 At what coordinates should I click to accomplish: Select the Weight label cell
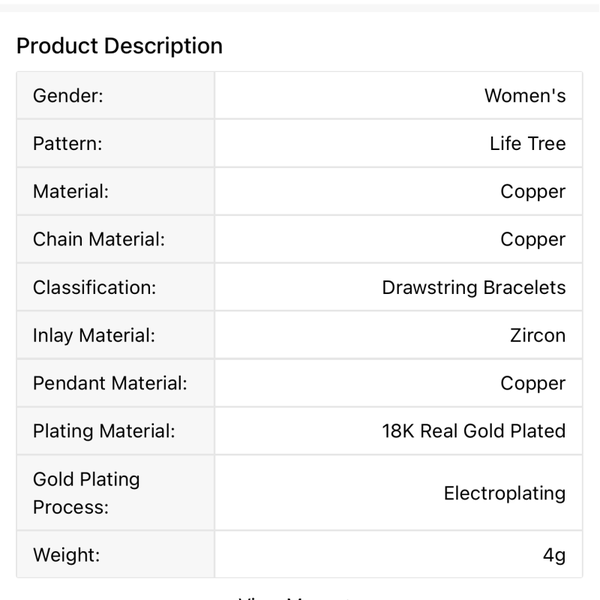point(66,555)
